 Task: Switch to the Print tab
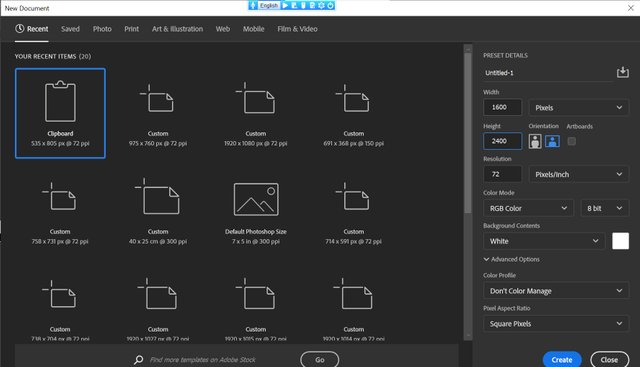131,29
